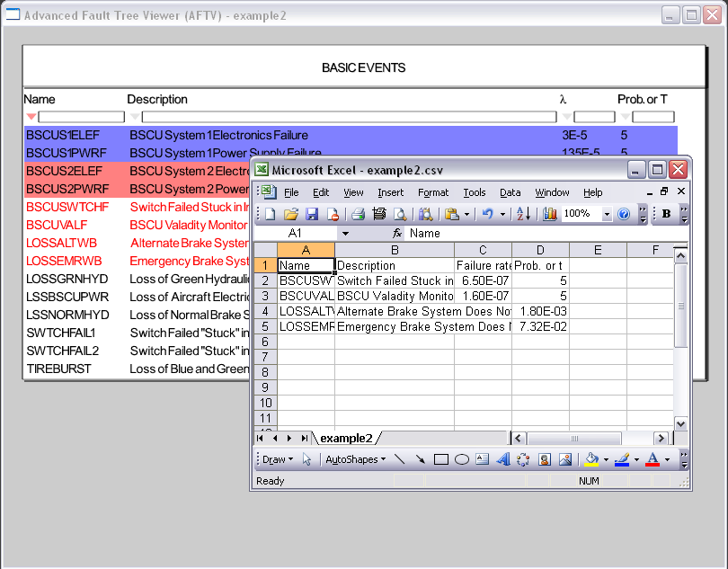The image size is (728, 569).
Task: Jump to the first sheet tab
Action: tap(260, 438)
